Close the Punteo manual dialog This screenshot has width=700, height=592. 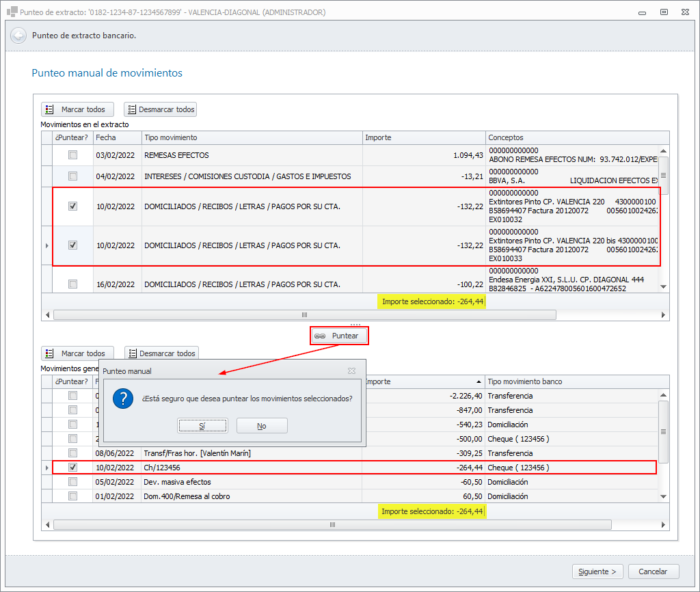[x=351, y=371]
